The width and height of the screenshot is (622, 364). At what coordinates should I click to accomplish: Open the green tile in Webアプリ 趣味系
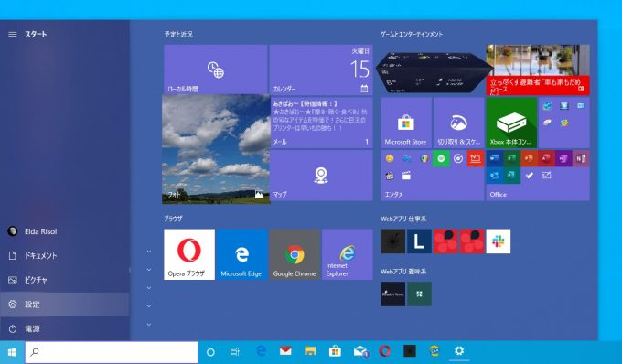419,294
